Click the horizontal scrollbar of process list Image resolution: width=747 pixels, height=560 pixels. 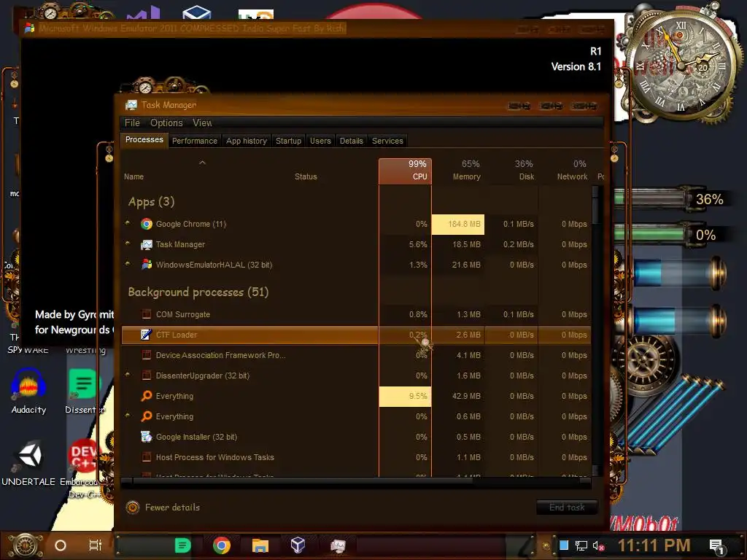click(x=356, y=481)
